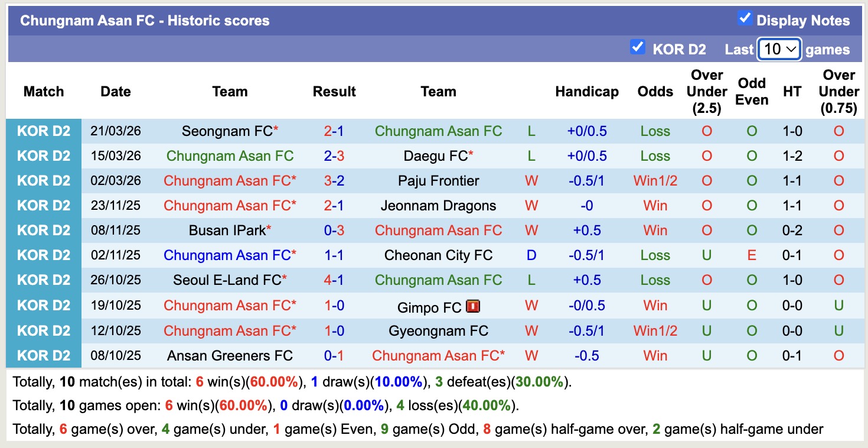The height and width of the screenshot is (448, 868).
Task: Click the Gyeongnam FC team link
Action: pyautogui.click(x=438, y=330)
